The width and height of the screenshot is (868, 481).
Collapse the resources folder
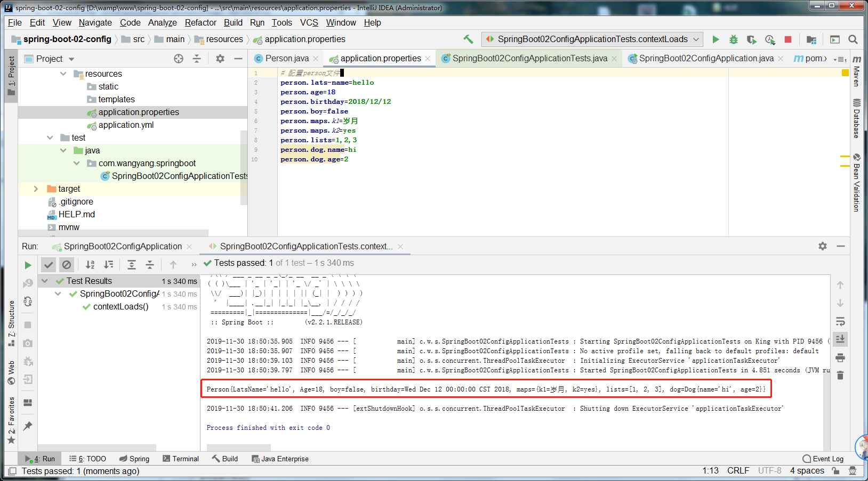coord(63,74)
